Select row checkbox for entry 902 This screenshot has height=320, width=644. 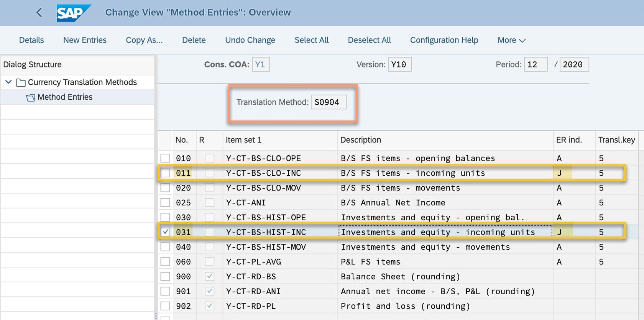click(x=165, y=306)
